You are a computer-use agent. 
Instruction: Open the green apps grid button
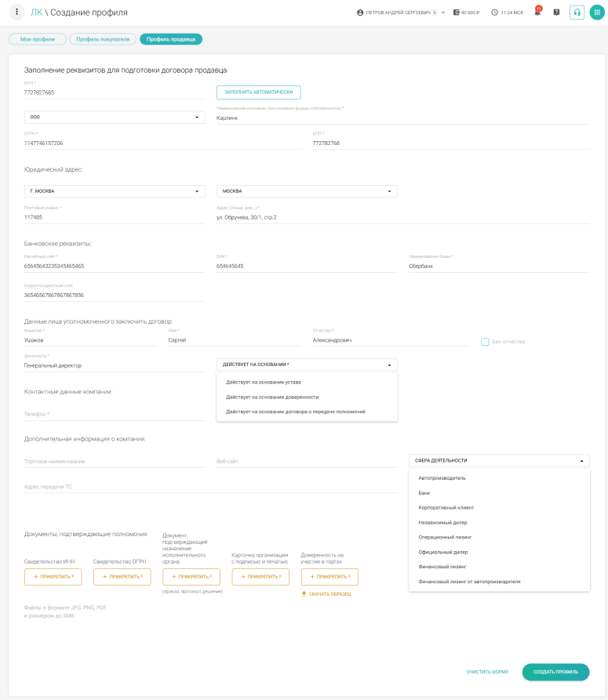[x=597, y=13]
